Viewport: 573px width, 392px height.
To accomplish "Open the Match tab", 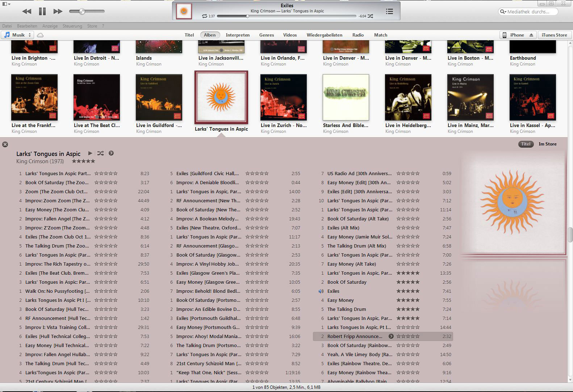I will (381, 35).
